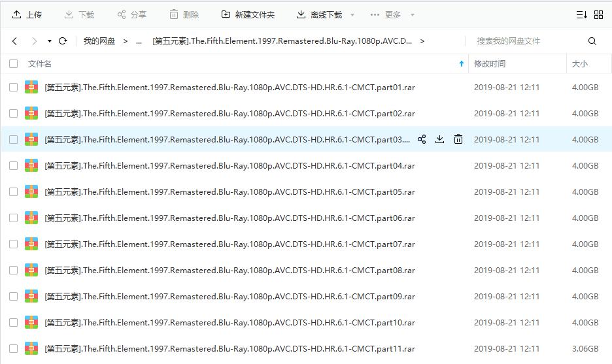Check the box for part05.rar
The width and height of the screenshot is (612, 364).
pyautogui.click(x=14, y=191)
